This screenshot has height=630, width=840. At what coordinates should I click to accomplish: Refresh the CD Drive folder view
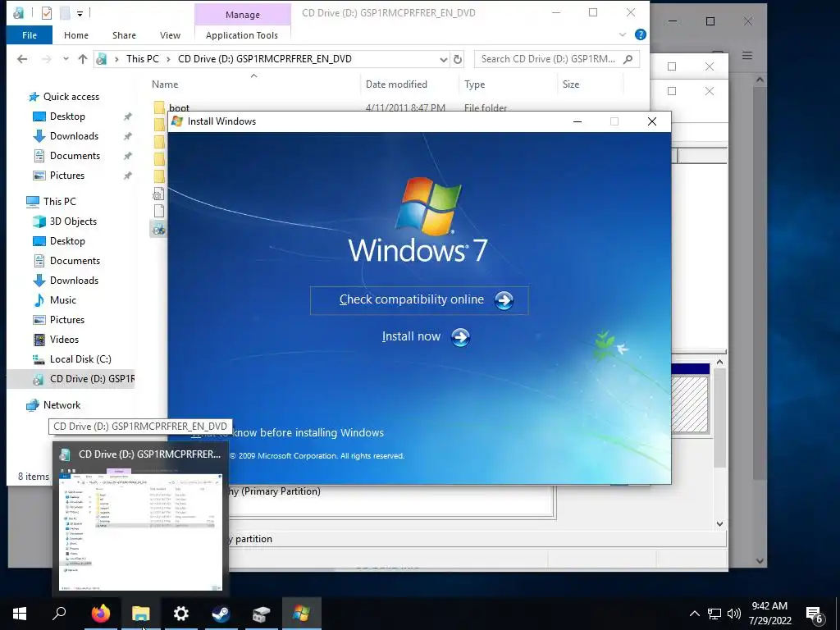(458, 59)
